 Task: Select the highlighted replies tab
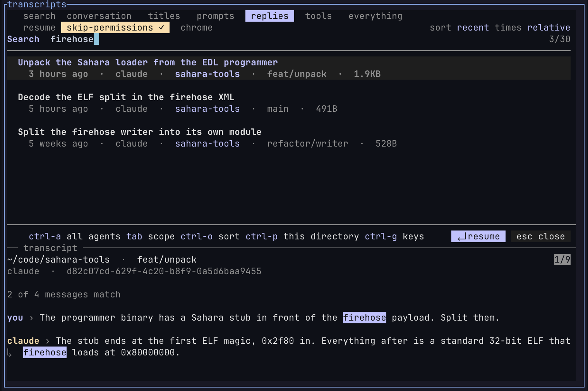point(270,16)
